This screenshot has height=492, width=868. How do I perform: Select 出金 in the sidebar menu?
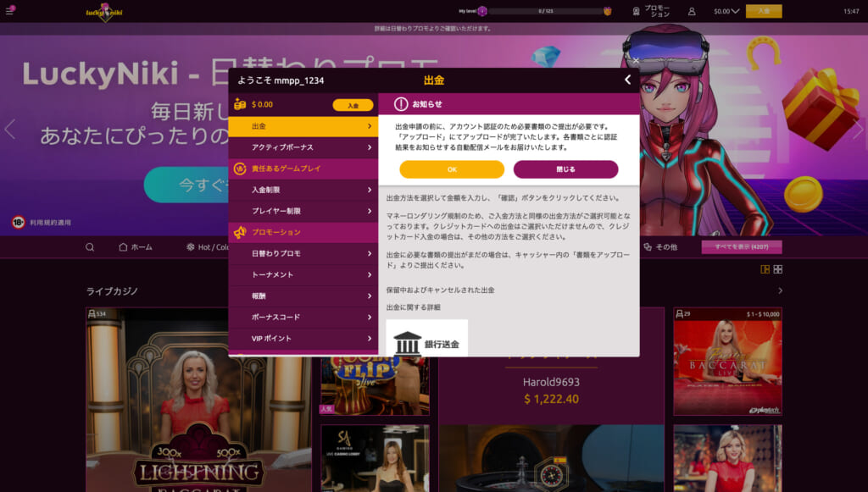click(303, 126)
